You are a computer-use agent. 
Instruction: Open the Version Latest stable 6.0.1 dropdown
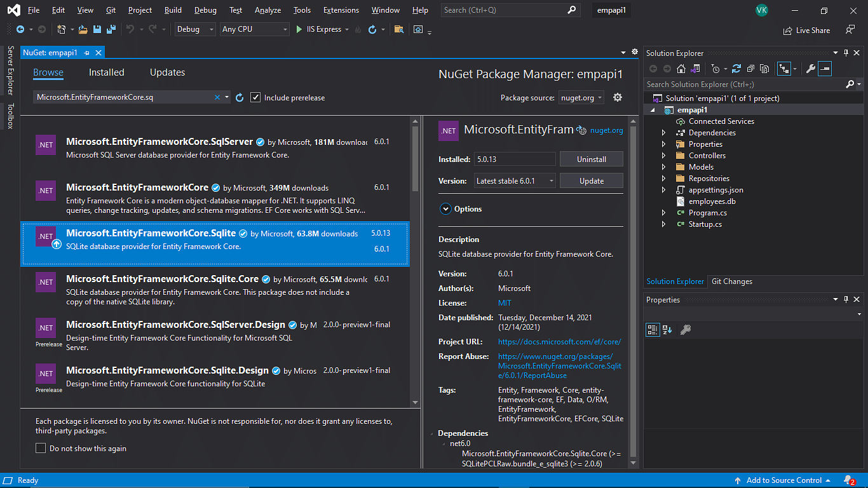[515, 181]
